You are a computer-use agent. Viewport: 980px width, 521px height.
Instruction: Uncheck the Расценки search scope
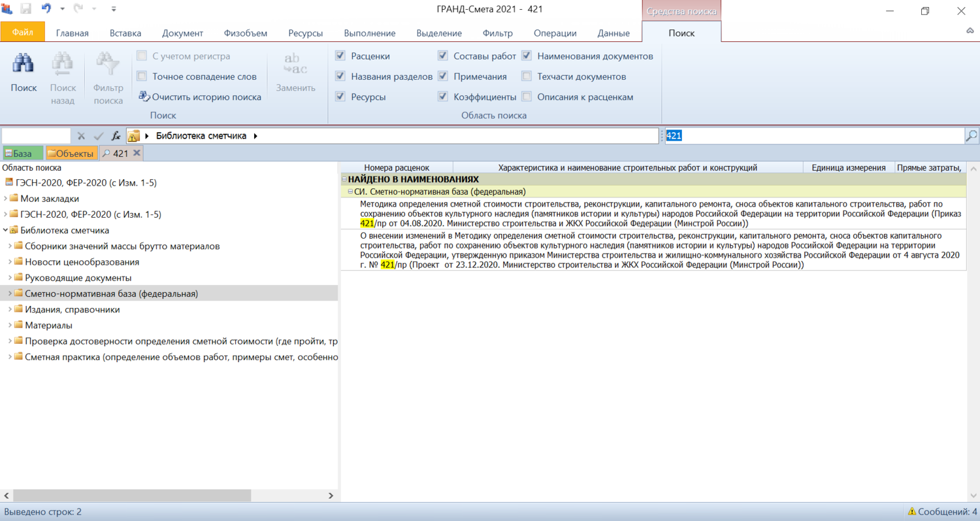coord(340,56)
